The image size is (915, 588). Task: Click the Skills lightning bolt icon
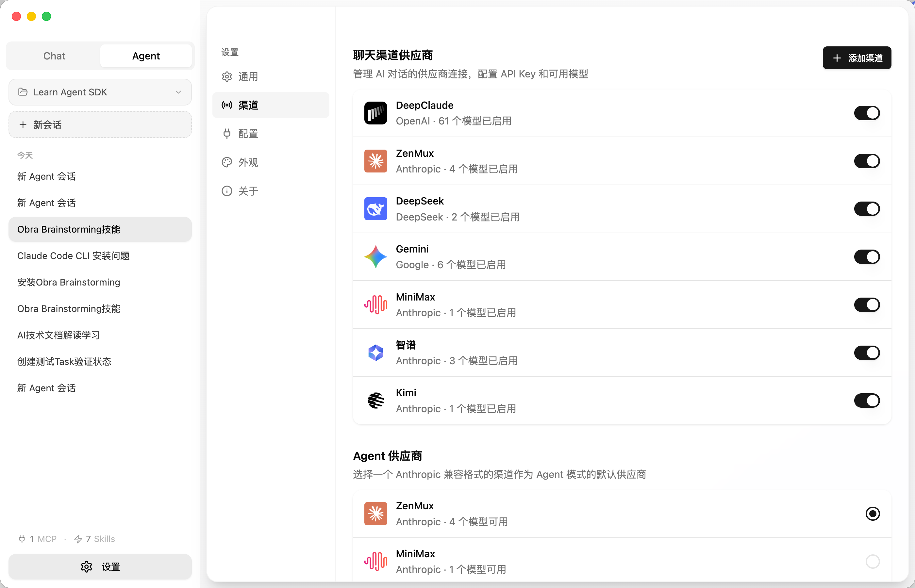(78, 539)
